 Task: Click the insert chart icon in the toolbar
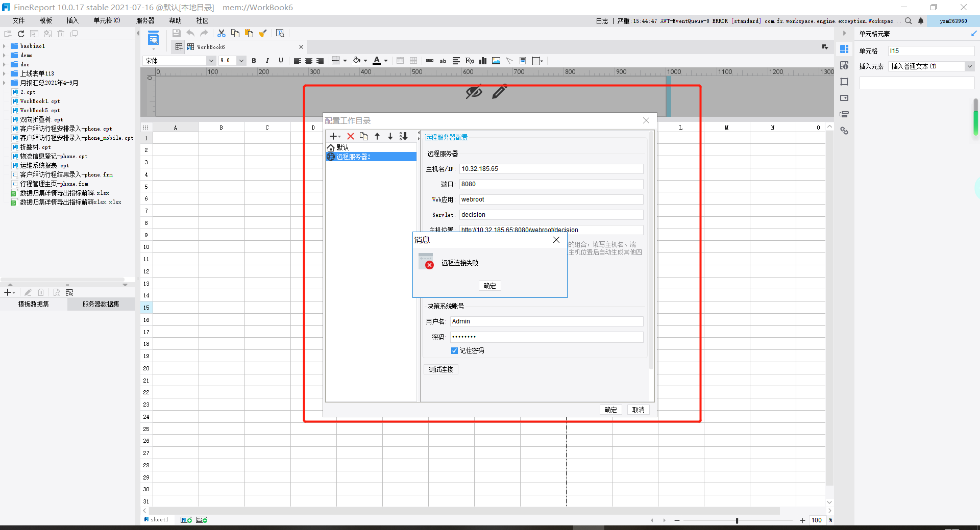pos(483,61)
